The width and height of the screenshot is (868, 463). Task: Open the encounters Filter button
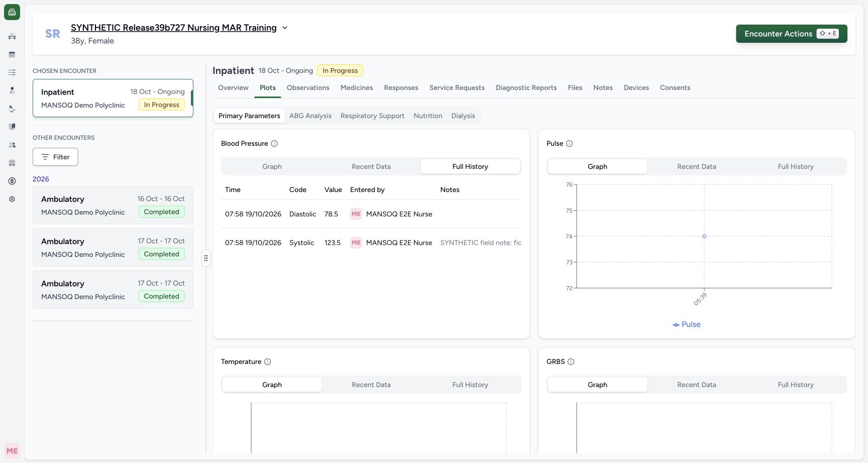click(55, 157)
